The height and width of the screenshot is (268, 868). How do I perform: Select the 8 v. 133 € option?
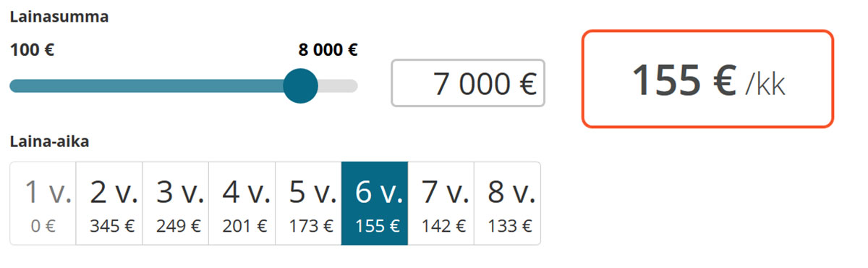click(x=507, y=204)
